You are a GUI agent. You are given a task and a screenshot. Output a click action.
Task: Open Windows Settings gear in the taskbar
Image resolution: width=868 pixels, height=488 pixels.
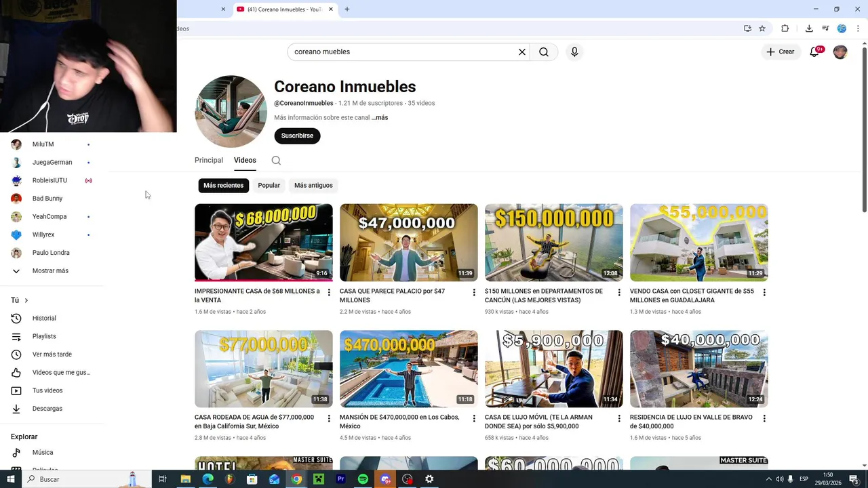click(x=429, y=479)
